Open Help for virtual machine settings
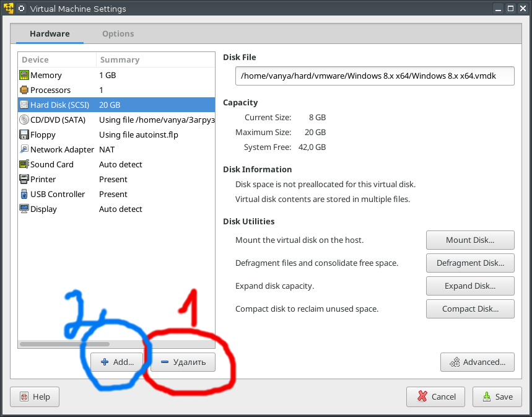 point(35,397)
